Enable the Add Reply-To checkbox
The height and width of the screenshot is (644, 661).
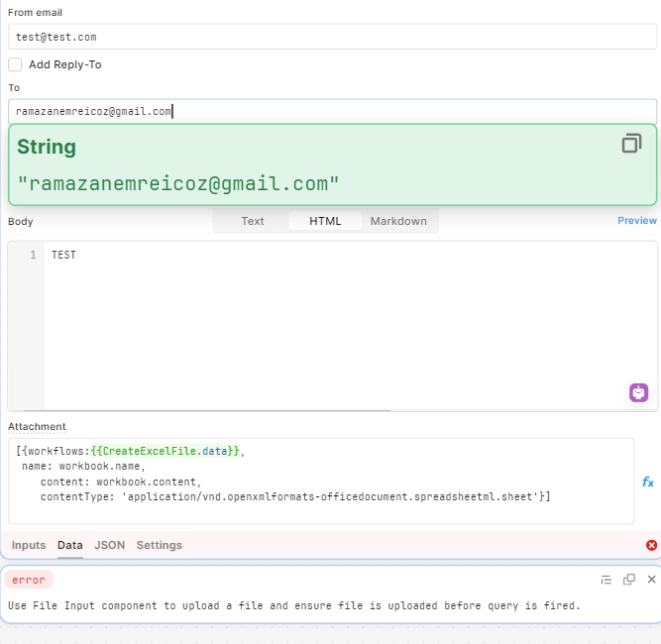[15, 64]
